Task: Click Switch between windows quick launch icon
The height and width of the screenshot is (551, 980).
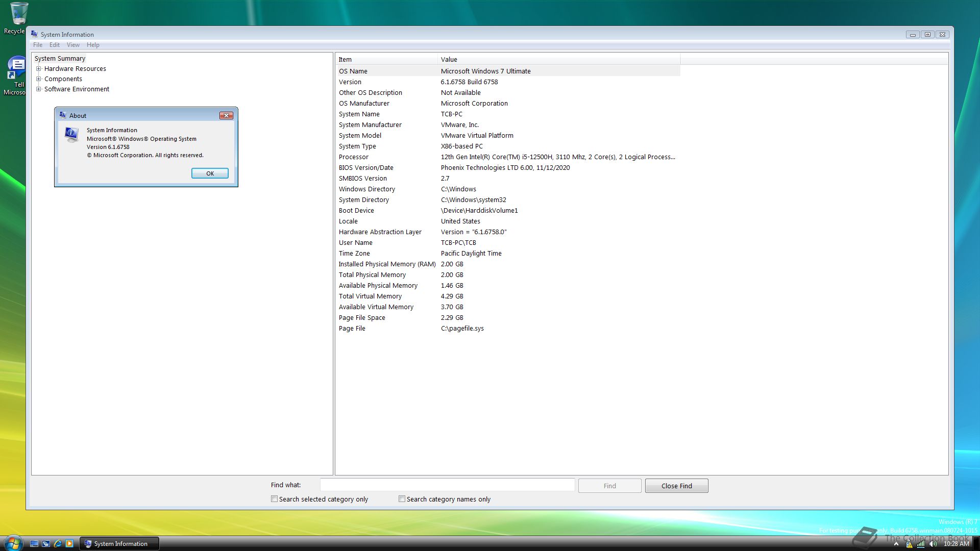Action: coord(46,544)
